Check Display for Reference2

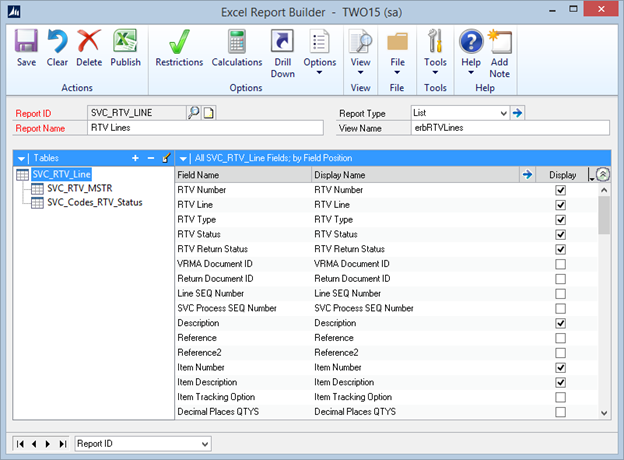560,353
